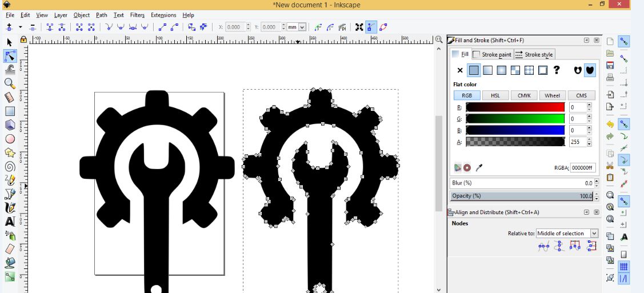Screen dimensions: 644x293
Task: Click the red R color slider
Action: tap(515, 107)
